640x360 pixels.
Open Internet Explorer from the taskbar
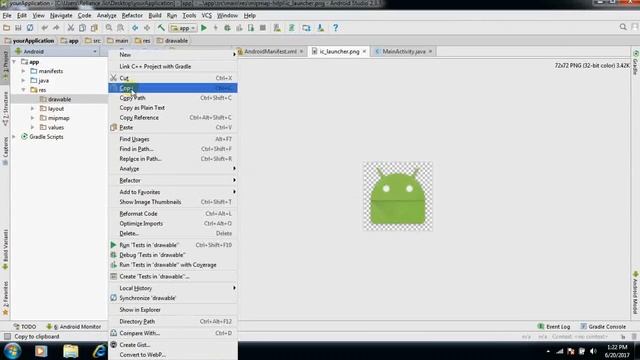pyautogui.click(x=99, y=351)
